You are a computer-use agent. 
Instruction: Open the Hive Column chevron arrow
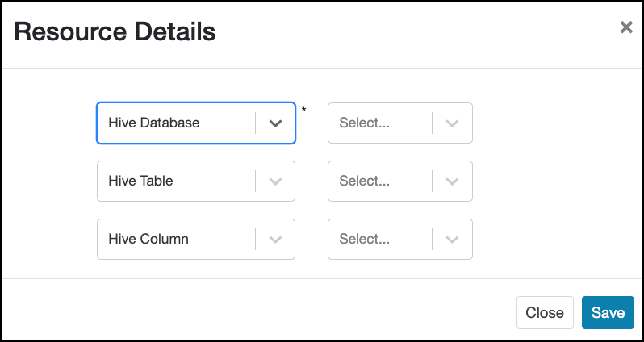pyautogui.click(x=276, y=240)
